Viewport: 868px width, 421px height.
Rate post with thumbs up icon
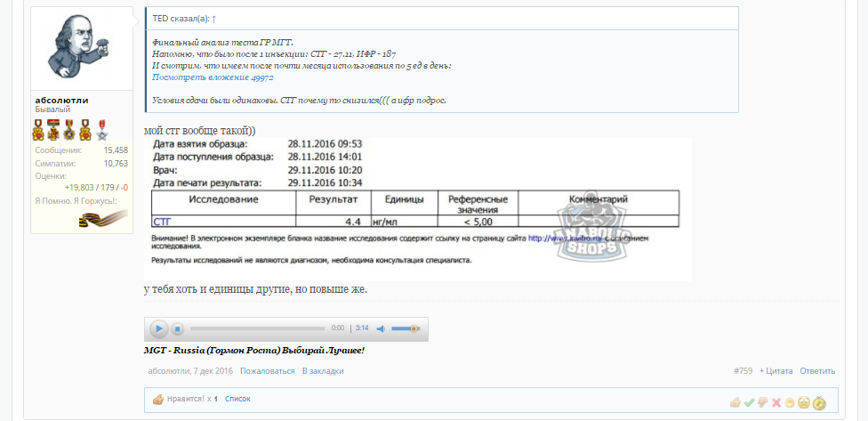pyautogui.click(x=735, y=403)
